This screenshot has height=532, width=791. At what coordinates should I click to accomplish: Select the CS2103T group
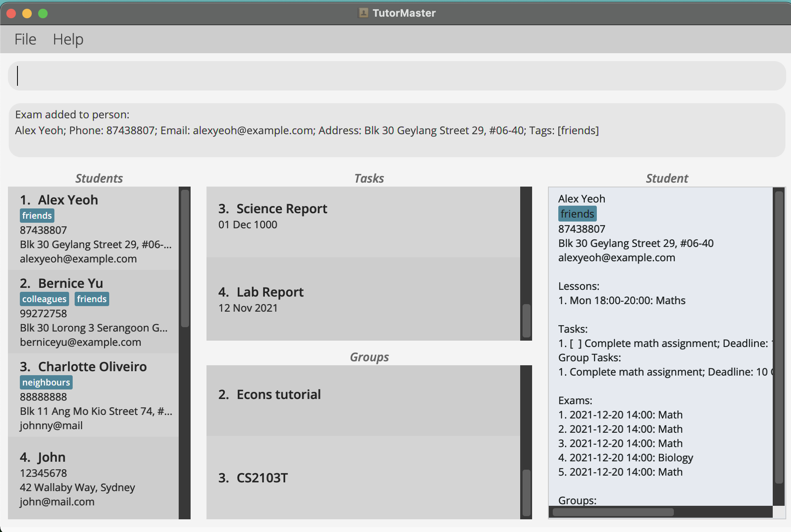(x=363, y=478)
